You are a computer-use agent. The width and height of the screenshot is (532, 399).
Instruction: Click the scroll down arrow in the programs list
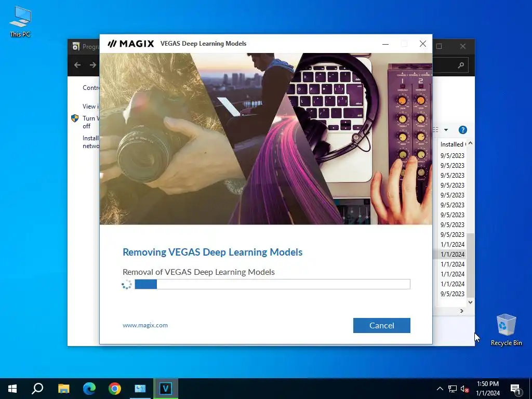coord(471,302)
